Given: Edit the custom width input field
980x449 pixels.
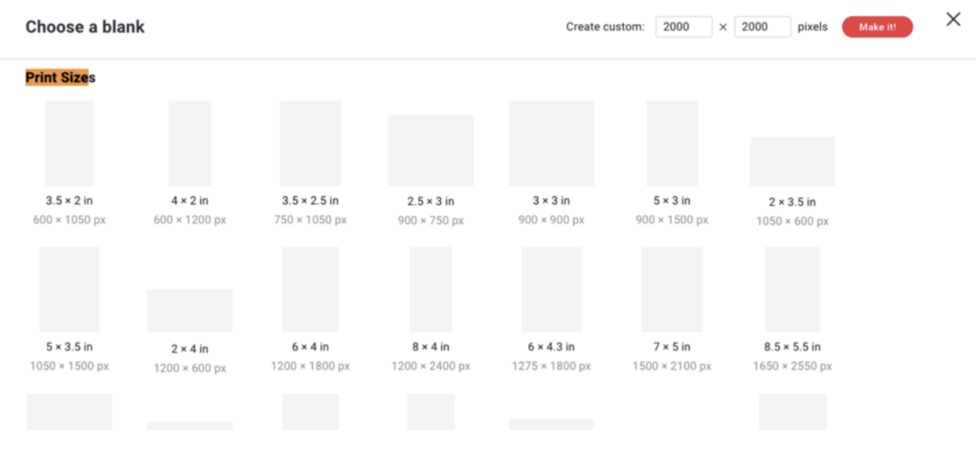Looking at the screenshot, I should point(683,27).
